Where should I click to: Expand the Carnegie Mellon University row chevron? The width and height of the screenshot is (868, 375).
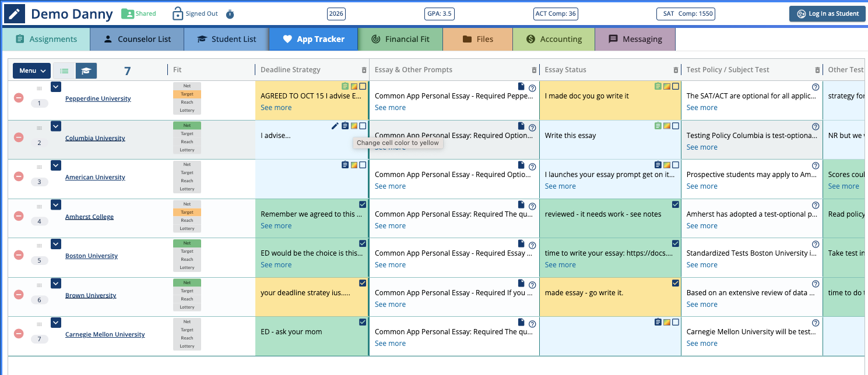tap(55, 323)
